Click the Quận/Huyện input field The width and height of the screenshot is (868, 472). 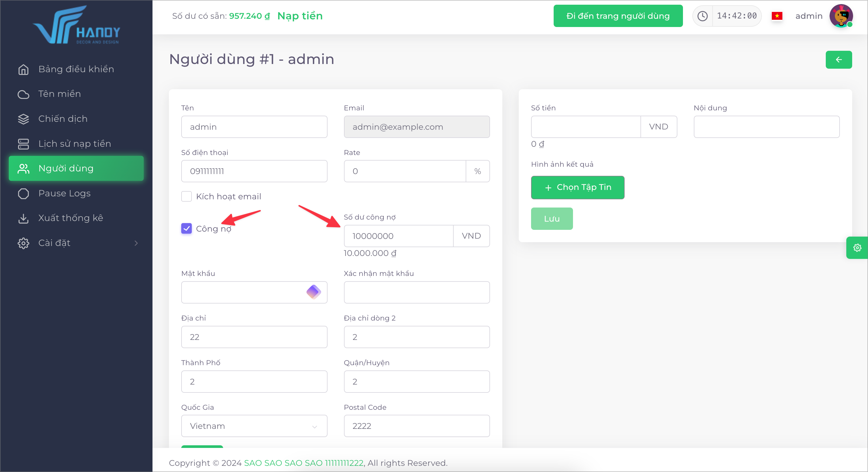tap(416, 382)
